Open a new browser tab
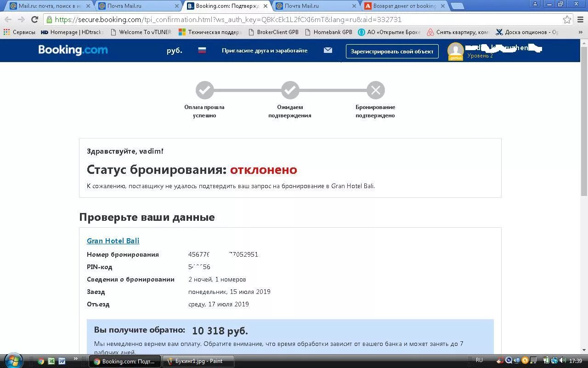The height and width of the screenshot is (368, 588). 457,6
